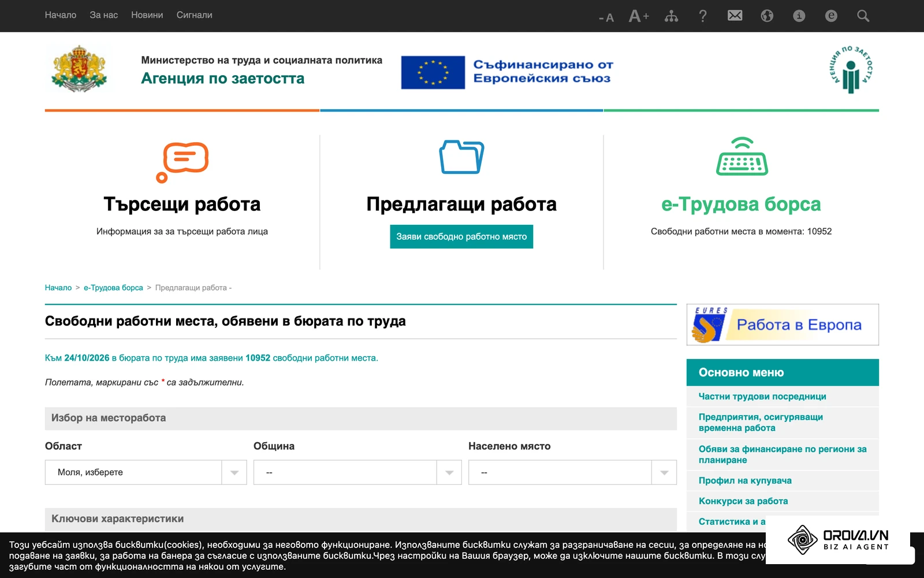
Task: Increase font size with A+ icon
Action: coord(639,16)
